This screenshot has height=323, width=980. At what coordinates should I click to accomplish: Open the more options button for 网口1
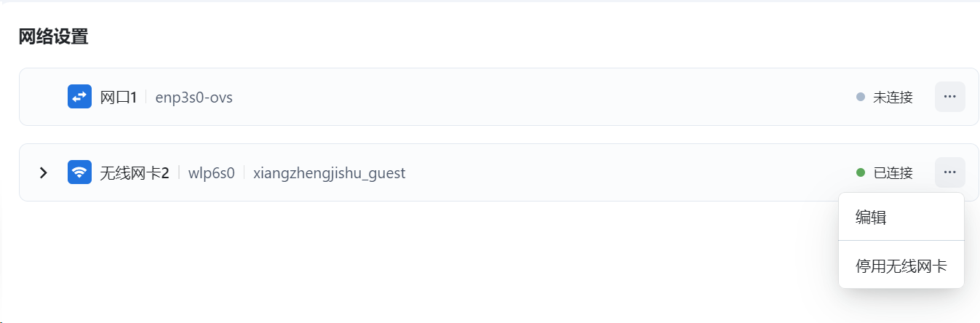pos(949,97)
